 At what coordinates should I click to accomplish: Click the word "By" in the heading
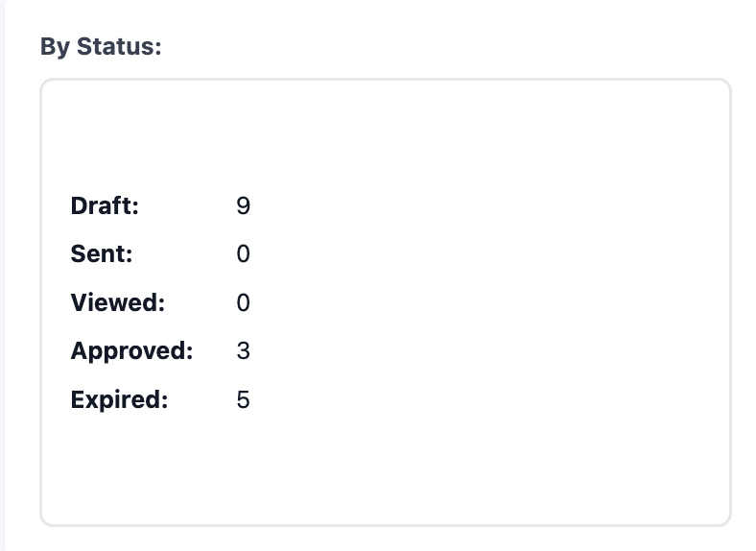click(56, 48)
